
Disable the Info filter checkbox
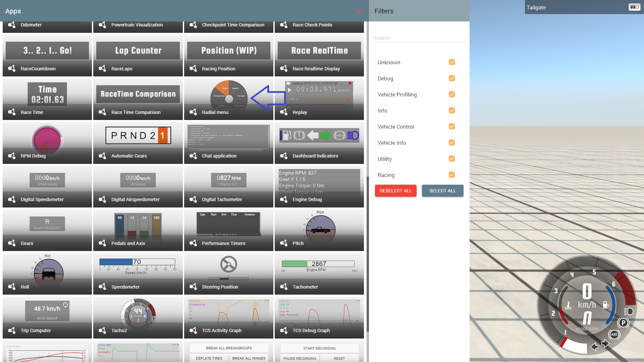click(452, 110)
